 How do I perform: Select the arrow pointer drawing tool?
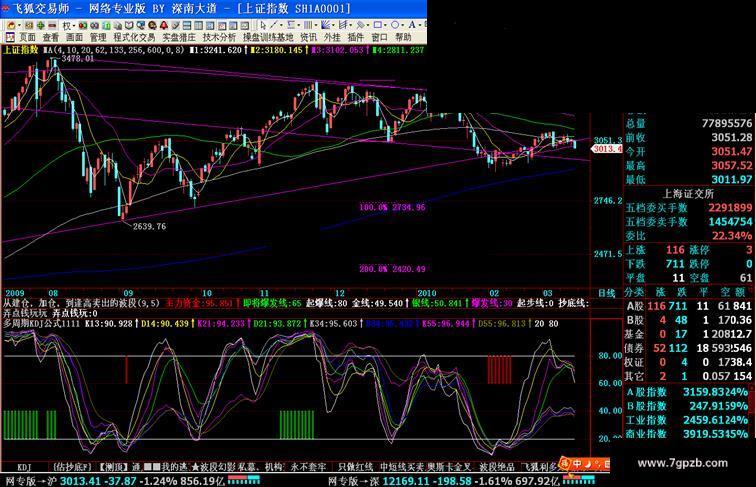pos(263,25)
